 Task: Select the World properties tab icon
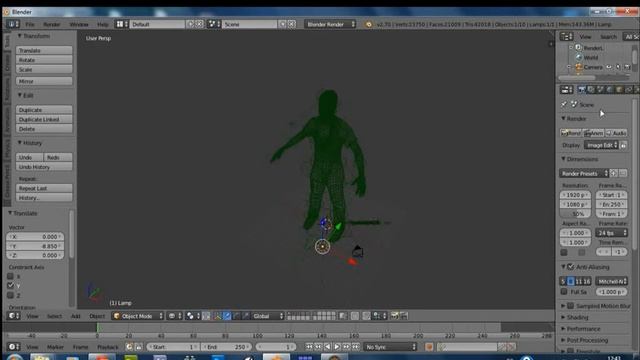(609, 90)
